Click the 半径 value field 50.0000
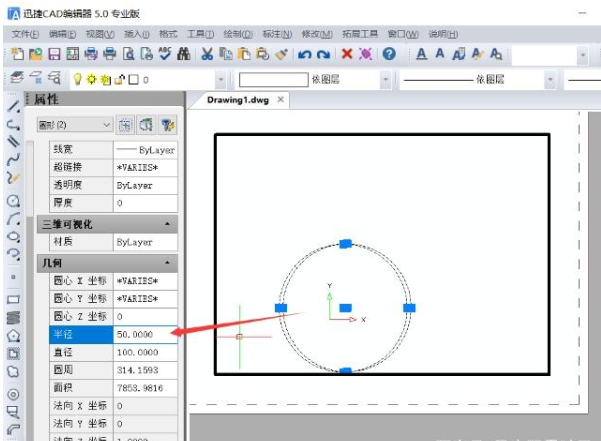The height and width of the screenshot is (441, 601). tap(145, 334)
